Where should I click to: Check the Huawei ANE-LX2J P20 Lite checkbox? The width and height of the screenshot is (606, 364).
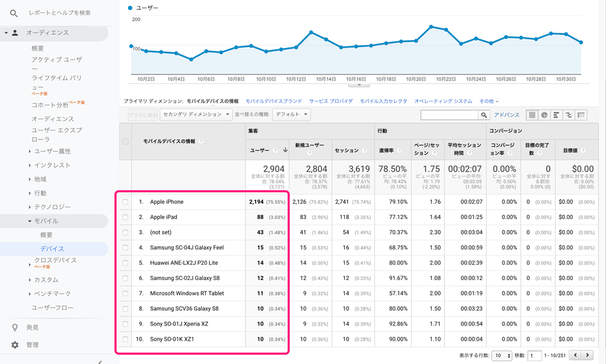tap(125, 263)
